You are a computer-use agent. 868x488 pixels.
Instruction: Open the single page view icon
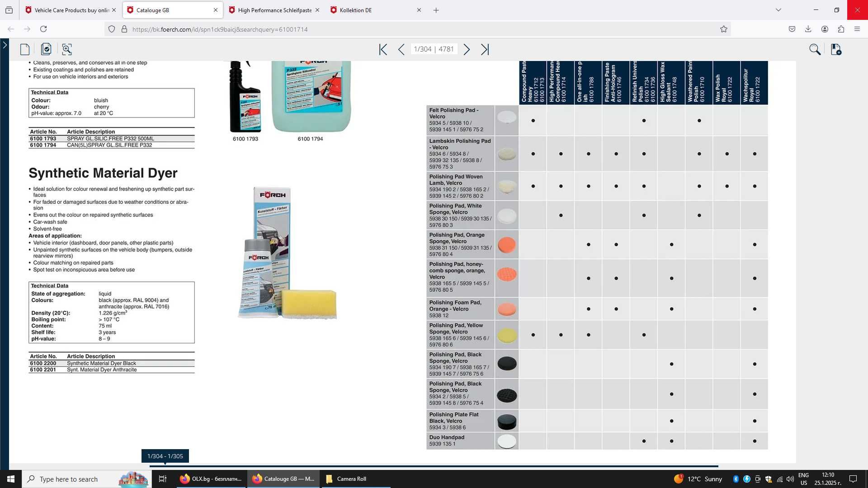[25, 49]
